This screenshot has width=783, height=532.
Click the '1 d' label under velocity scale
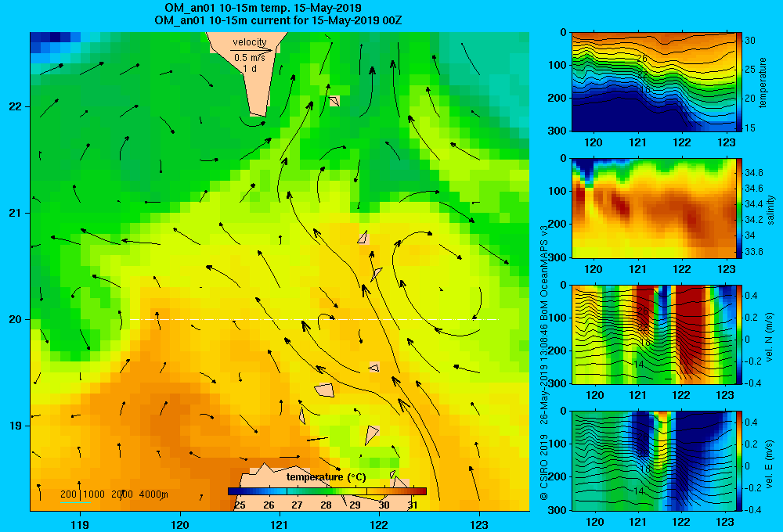pos(250,68)
